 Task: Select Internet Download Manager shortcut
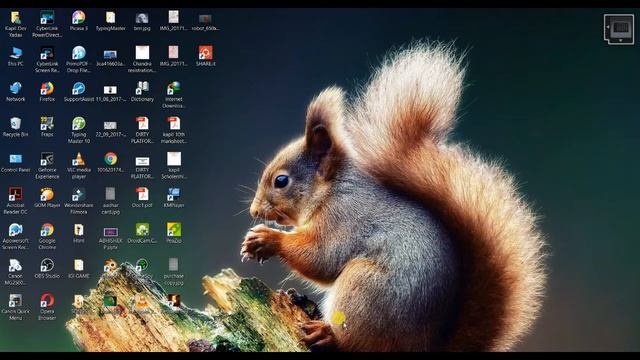[x=174, y=95]
